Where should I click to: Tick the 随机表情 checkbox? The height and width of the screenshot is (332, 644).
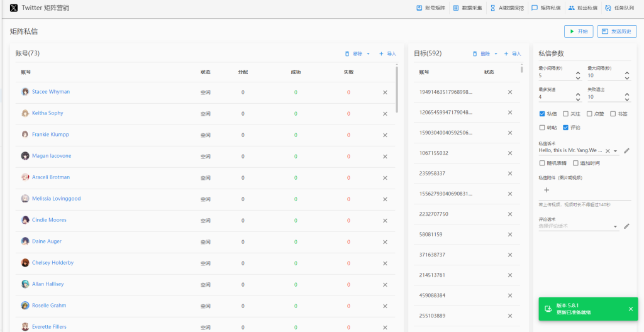[542, 163]
